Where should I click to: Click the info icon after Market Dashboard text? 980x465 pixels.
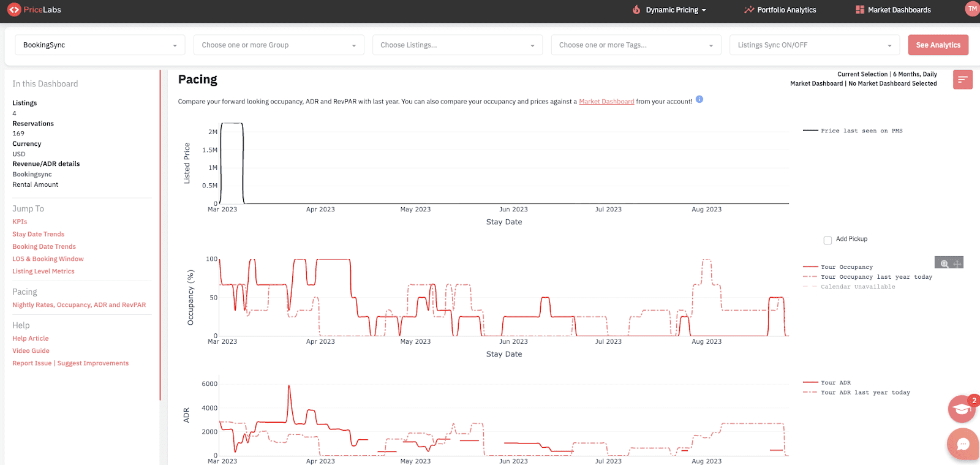[x=699, y=99]
